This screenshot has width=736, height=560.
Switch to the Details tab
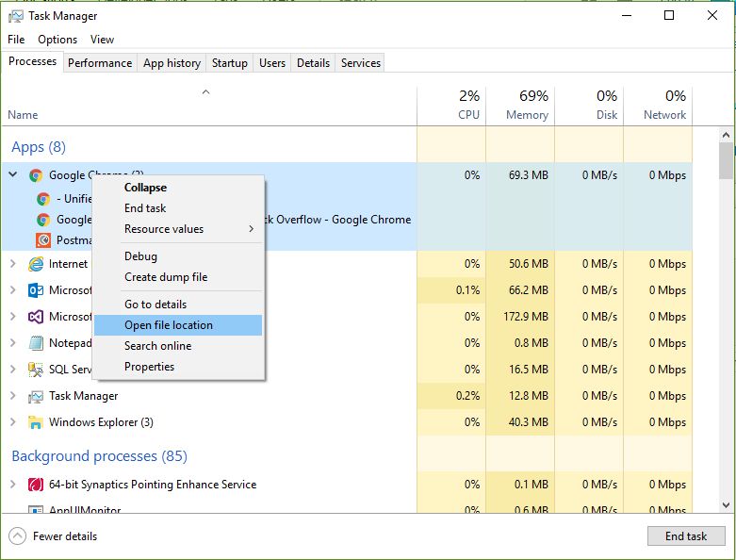[x=313, y=63]
